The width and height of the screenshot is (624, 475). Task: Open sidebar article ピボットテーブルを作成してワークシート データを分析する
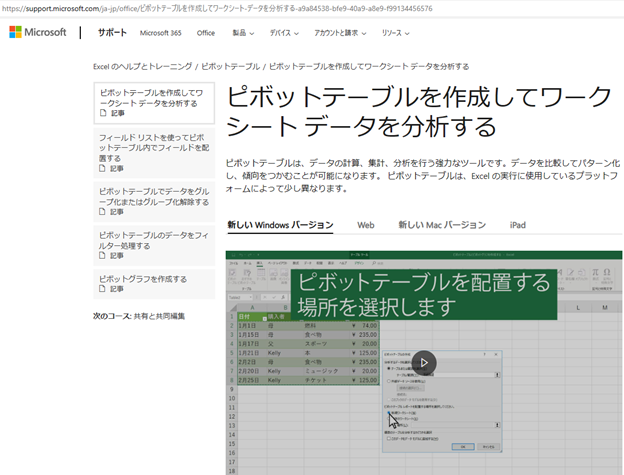[154, 103]
